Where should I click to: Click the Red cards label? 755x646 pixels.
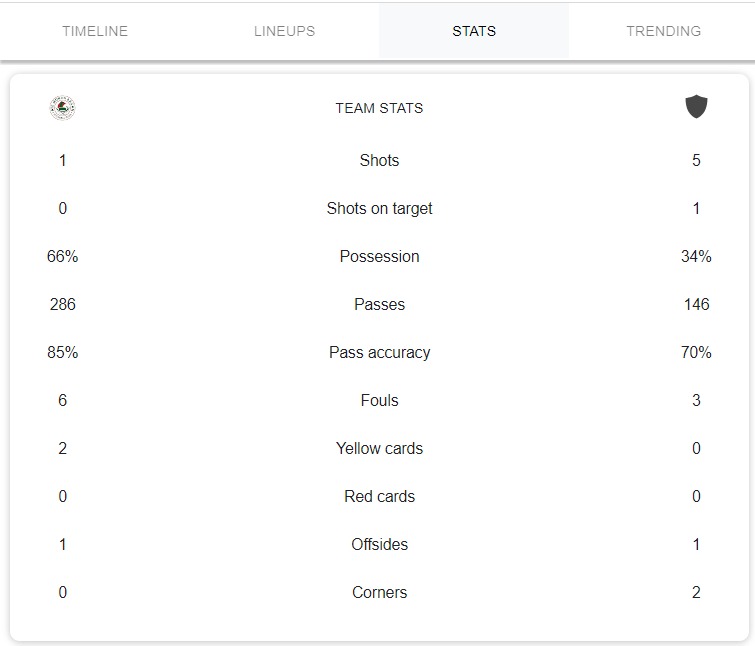coord(379,496)
